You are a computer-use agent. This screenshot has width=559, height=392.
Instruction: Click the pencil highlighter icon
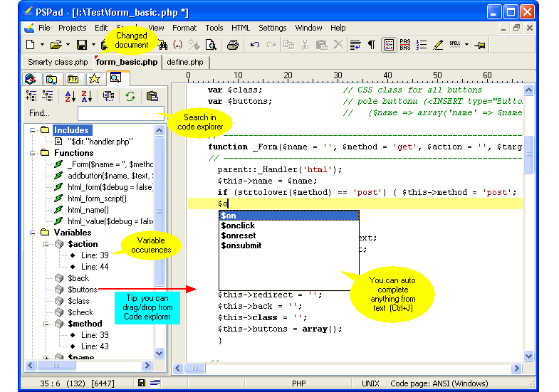[438, 45]
